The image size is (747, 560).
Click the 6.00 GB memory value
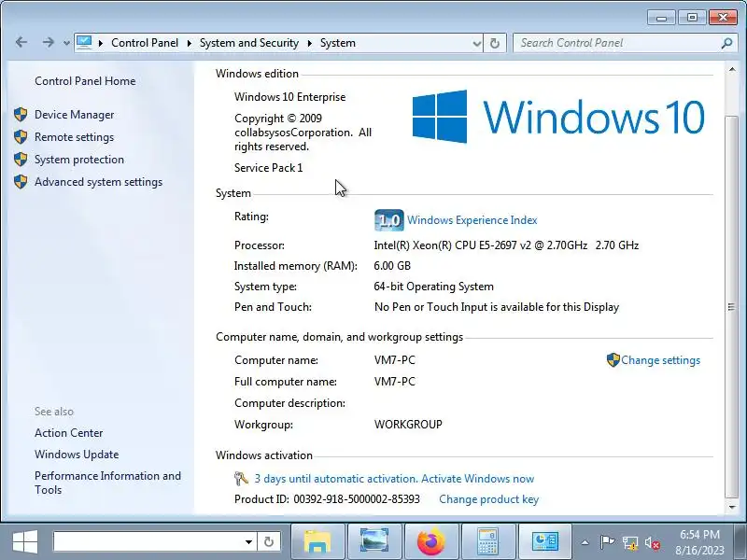coord(392,266)
